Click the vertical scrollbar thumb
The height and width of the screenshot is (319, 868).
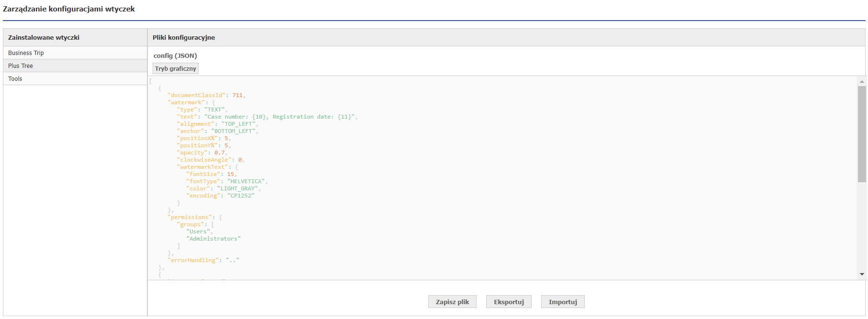862,134
